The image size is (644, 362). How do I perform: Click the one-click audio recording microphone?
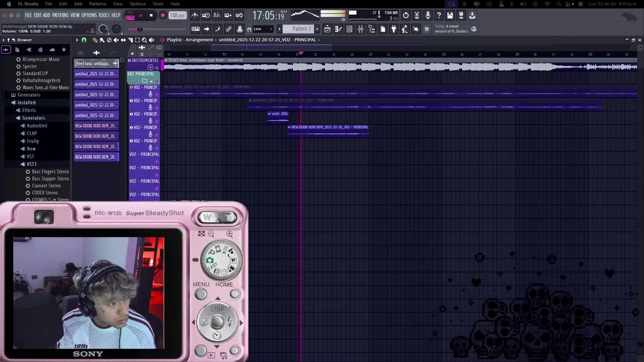[x=428, y=15]
